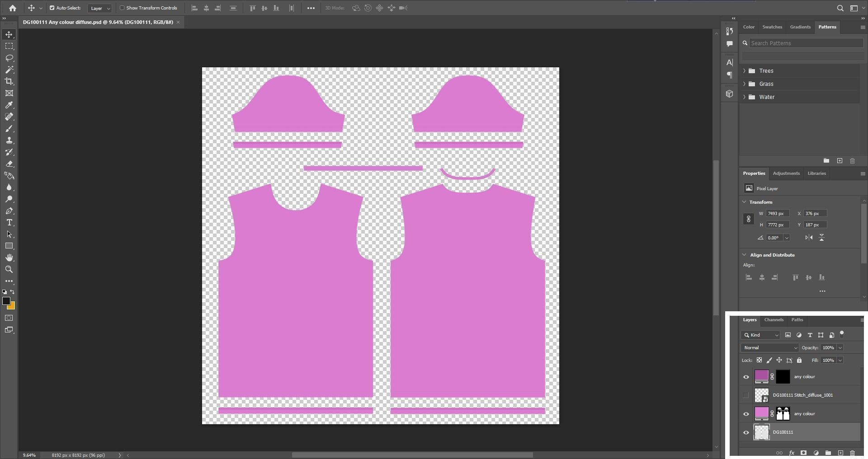Toggle Quick Mask mode
This screenshot has height=459, width=868.
(9, 318)
